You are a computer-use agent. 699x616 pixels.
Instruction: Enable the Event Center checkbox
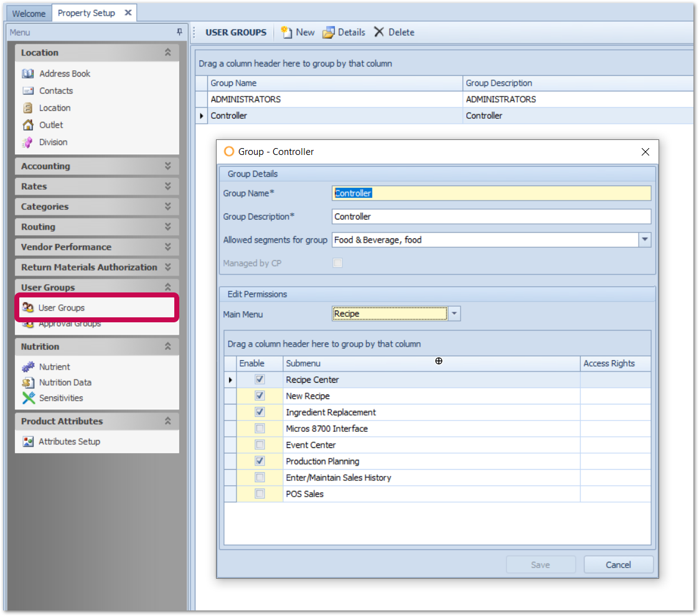click(260, 445)
